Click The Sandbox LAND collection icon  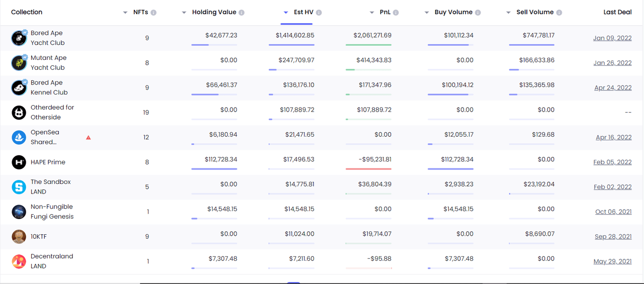[x=19, y=187]
